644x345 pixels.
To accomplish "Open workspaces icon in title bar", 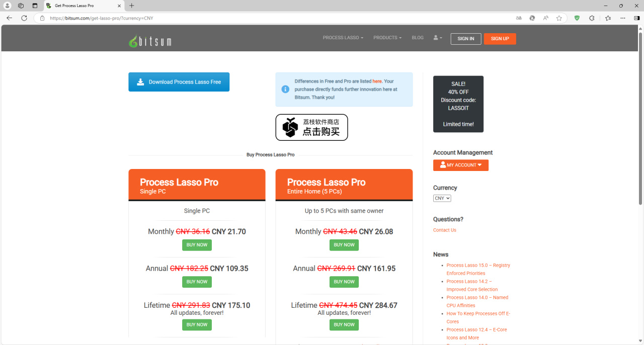I will (21, 6).
